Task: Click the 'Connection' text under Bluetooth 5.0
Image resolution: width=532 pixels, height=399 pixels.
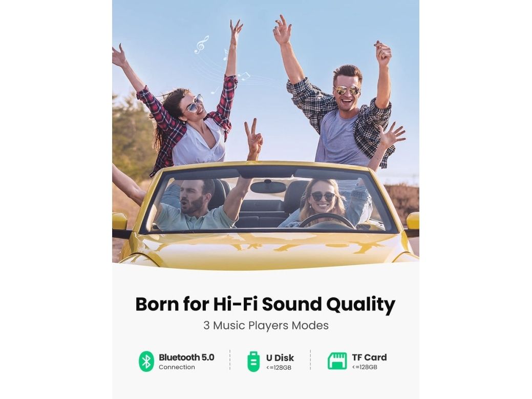Action: (177, 367)
